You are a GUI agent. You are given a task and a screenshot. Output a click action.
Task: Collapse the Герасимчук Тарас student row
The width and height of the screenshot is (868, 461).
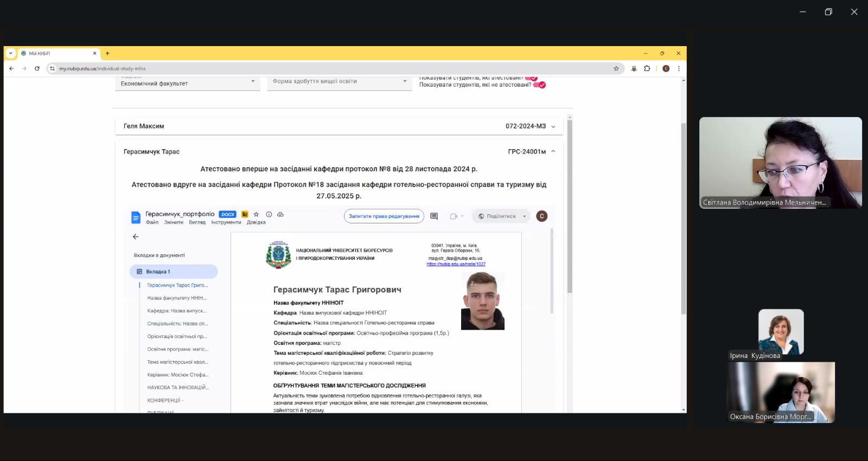pyautogui.click(x=553, y=151)
